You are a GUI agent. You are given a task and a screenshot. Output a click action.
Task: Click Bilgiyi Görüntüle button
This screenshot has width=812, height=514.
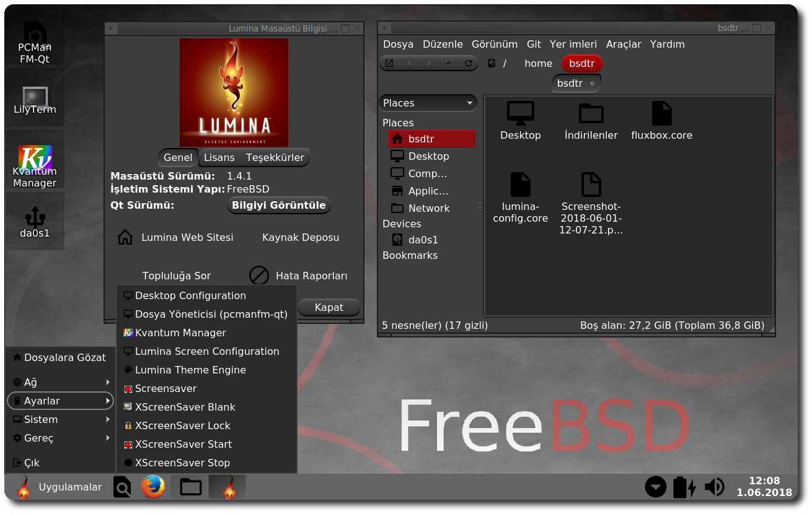click(x=279, y=205)
